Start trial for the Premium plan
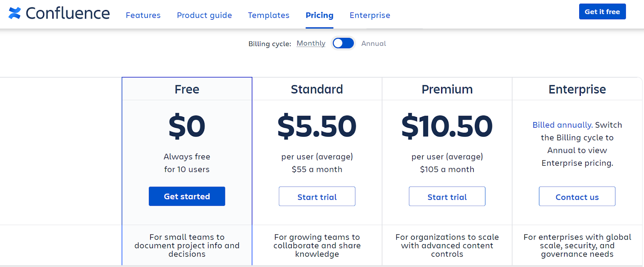 447,197
